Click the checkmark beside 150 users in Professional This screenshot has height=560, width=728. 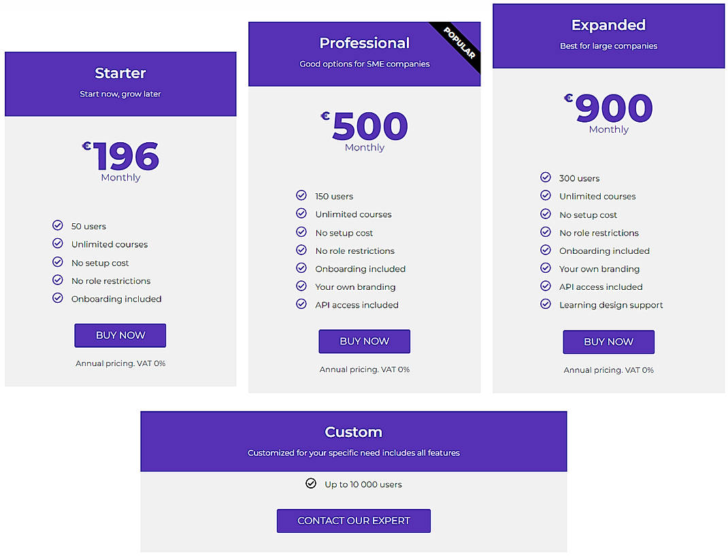301,196
